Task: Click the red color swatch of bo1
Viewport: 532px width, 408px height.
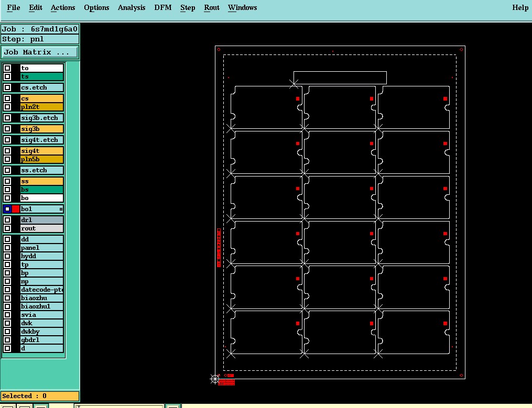Action: click(x=16, y=209)
